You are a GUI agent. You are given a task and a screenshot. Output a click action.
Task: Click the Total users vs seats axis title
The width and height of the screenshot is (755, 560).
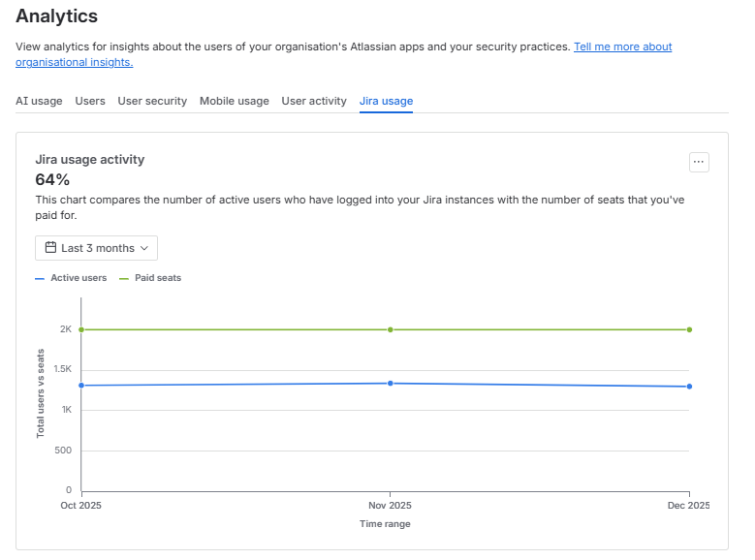click(x=41, y=393)
